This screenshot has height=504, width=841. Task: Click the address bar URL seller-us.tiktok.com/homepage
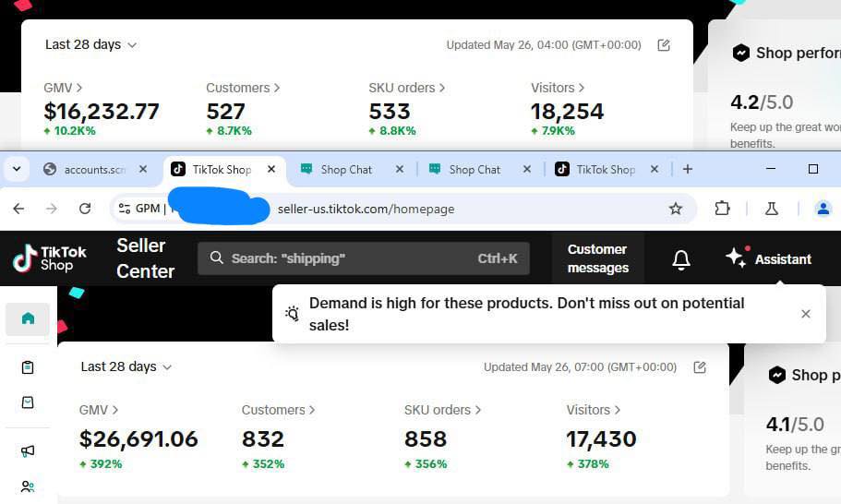366,210
